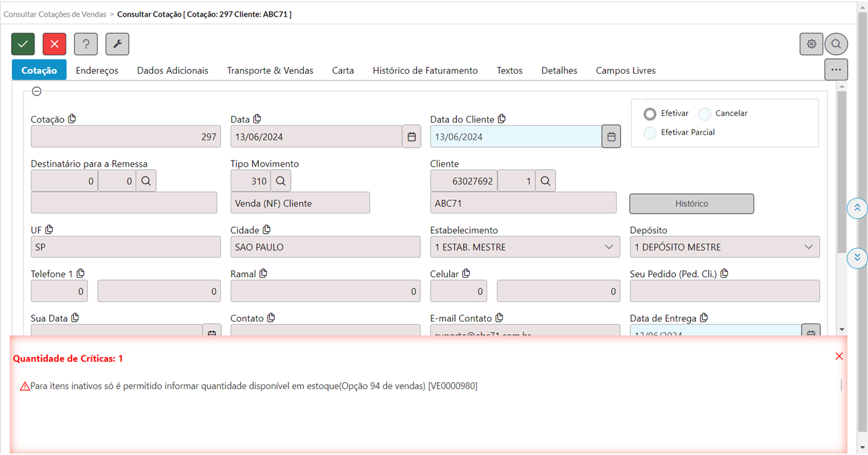Image resolution: width=868 pixels, height=455 pixels.
Task: Open the Carta tab
Action: click(x=343, y=71)
